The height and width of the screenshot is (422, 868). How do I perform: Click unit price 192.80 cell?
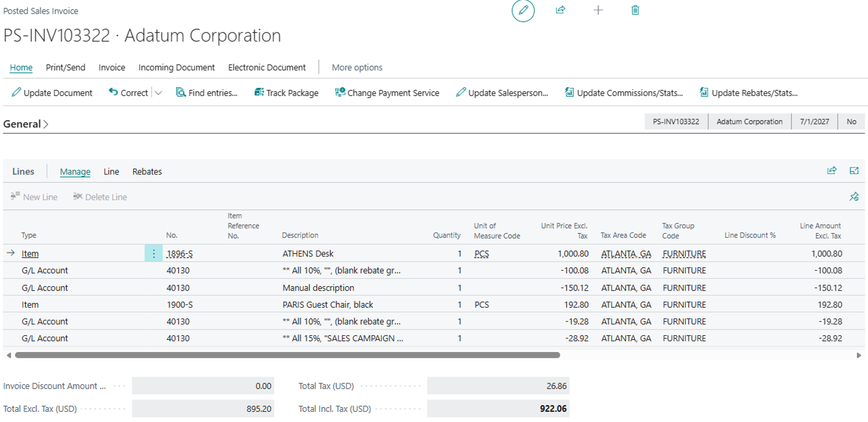tap(577, 305)
